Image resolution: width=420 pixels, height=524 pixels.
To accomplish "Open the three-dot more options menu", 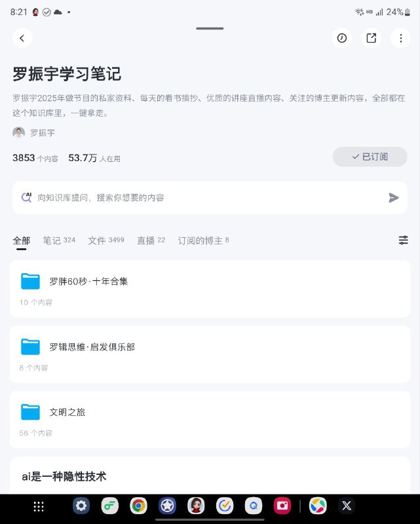I will click(400, 38).
